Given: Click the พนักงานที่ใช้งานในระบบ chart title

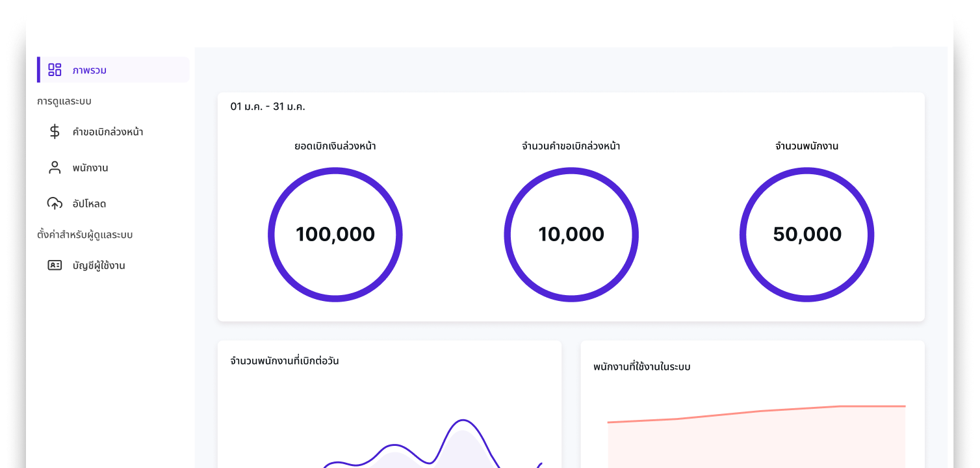Looking at the screenshot, I should 642,367.
